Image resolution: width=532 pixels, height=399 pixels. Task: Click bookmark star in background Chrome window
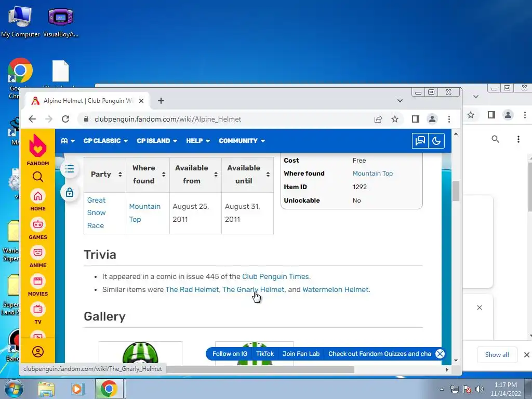(x=471, y=115)
